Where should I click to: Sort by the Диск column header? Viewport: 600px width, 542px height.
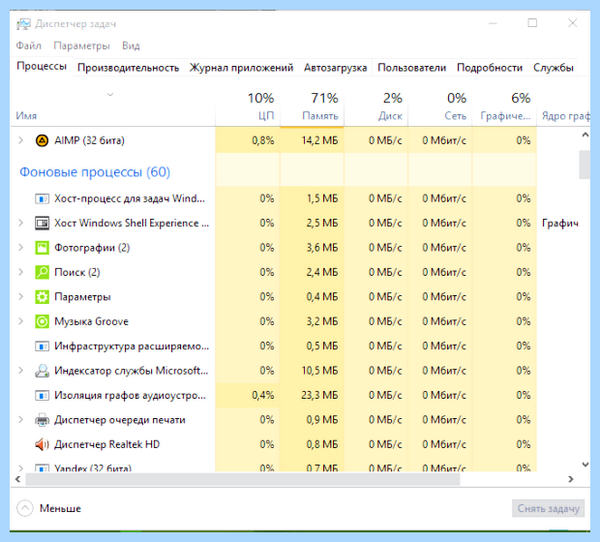(x=376, y=107)
